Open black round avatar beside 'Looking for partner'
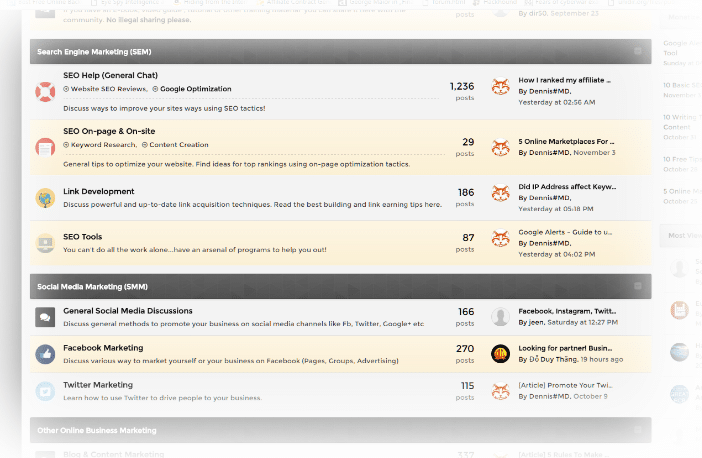 (501, 354)
